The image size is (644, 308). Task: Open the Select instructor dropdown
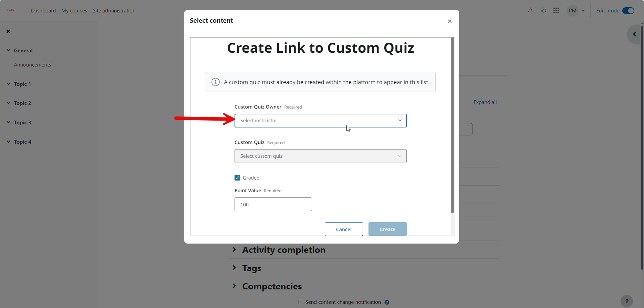tap(320, 121)
